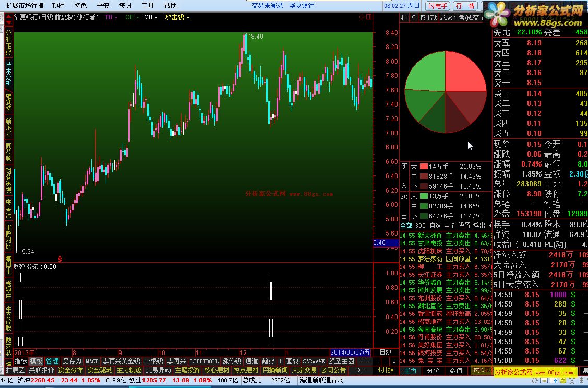Switch to 涨停线 indicator
This screenshot has width=588, height=388.
(232, 361)
